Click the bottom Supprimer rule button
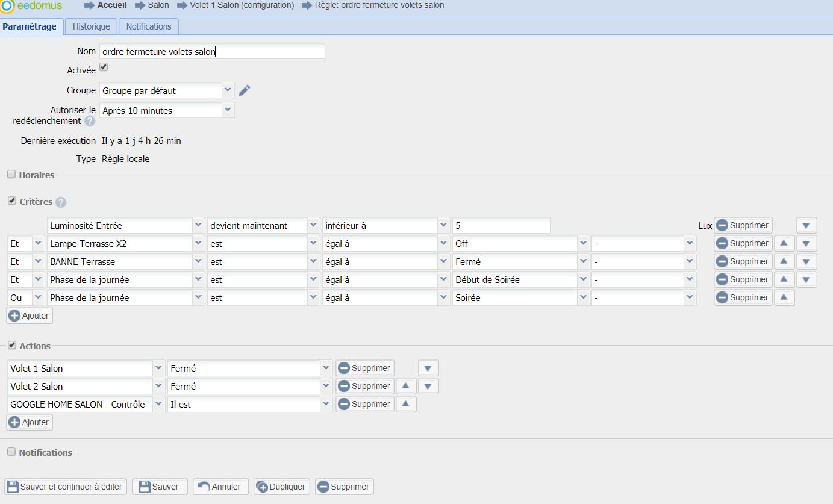The width and height of the screenshot is (833, 504). [344, 487]
